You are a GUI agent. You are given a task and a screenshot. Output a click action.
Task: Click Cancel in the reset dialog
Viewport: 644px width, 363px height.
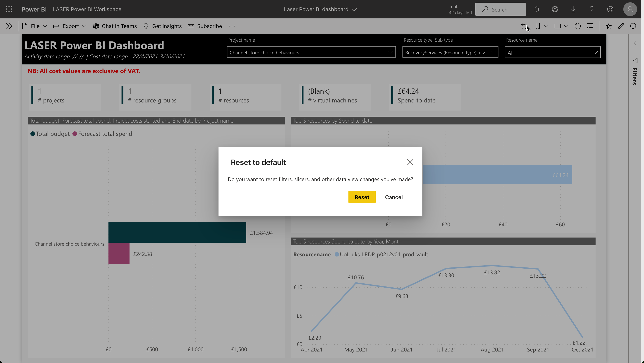394,197
